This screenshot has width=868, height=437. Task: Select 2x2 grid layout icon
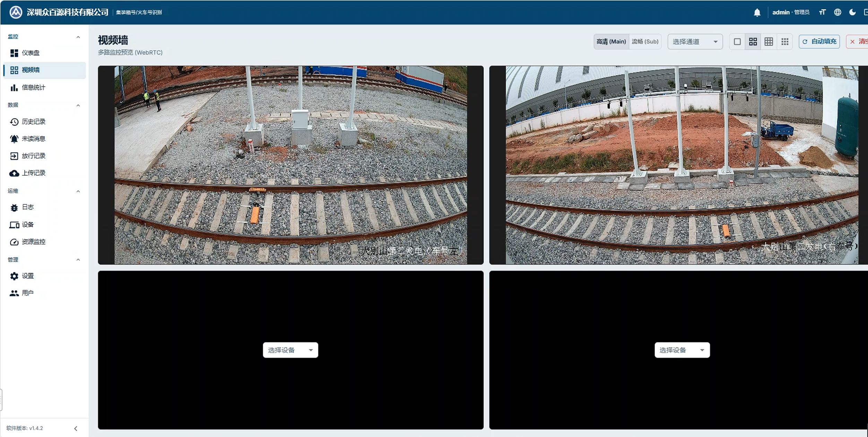click(753, 42)
